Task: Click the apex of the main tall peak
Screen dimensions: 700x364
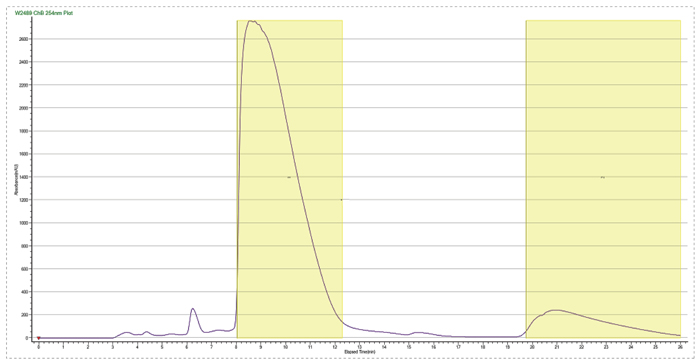Action: point(251,21)
